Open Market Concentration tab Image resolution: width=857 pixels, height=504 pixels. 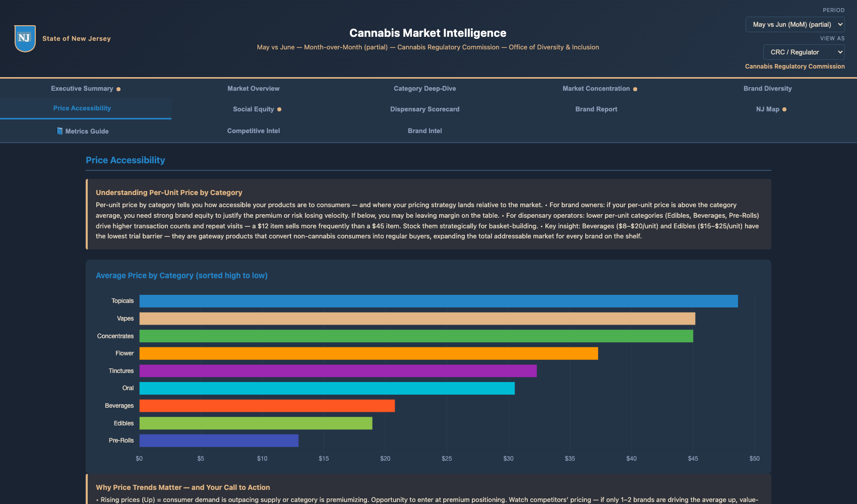600,88
